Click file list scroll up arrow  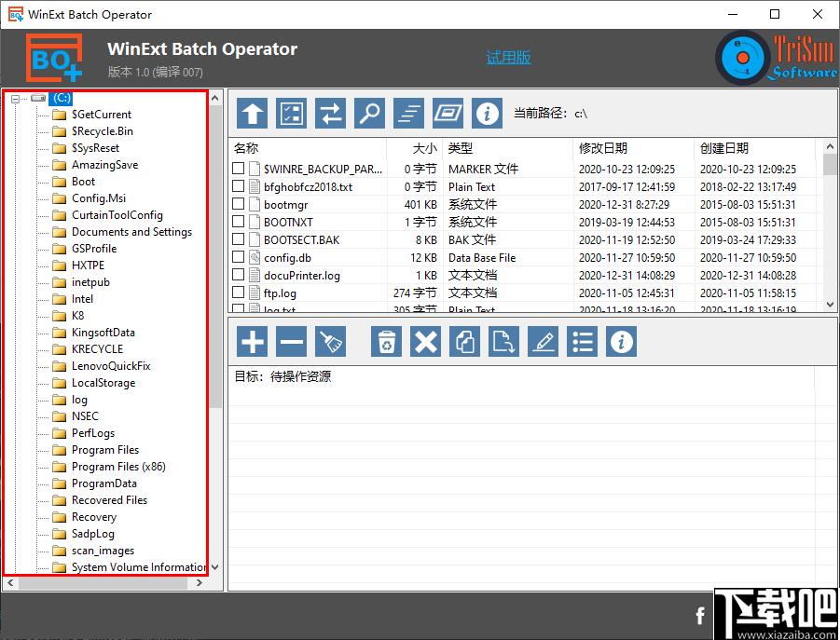[x=830, y=146]
